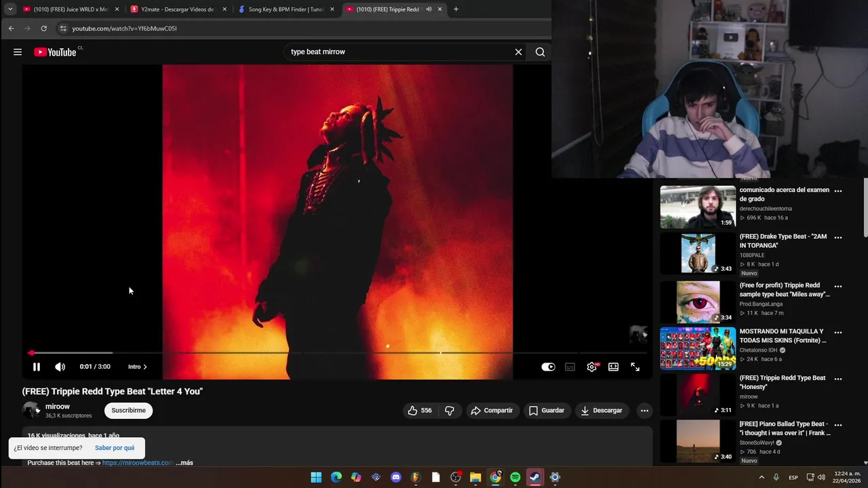The width and height of the screenshot is (868, 488).
Task: Reload the page
Action: (43, 28)
